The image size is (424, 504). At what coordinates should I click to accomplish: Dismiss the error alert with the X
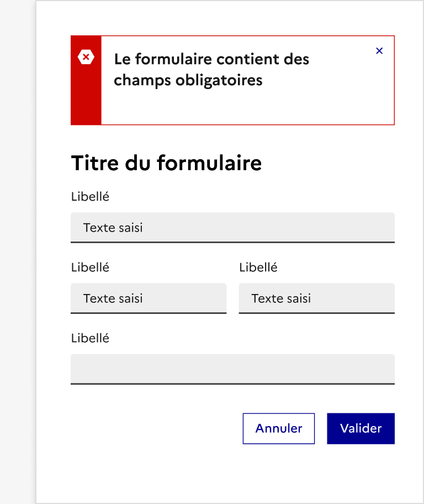(379, 51)
